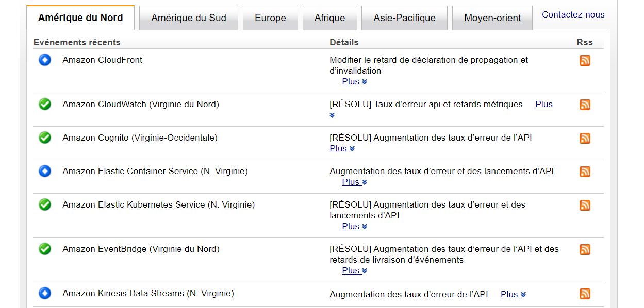Expand Plus details for CloudWatch resolved issue
The width and height of the screenshot is (644, 308).
tap(544, 104)
